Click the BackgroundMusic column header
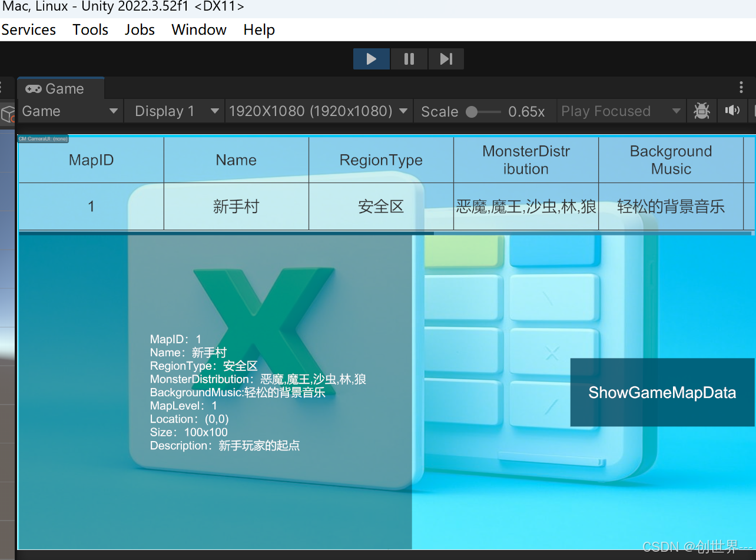 (x=671, y=160)
